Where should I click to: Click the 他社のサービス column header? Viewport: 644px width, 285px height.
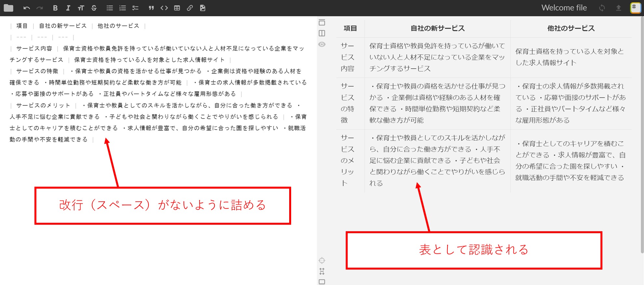click(571, 28)
